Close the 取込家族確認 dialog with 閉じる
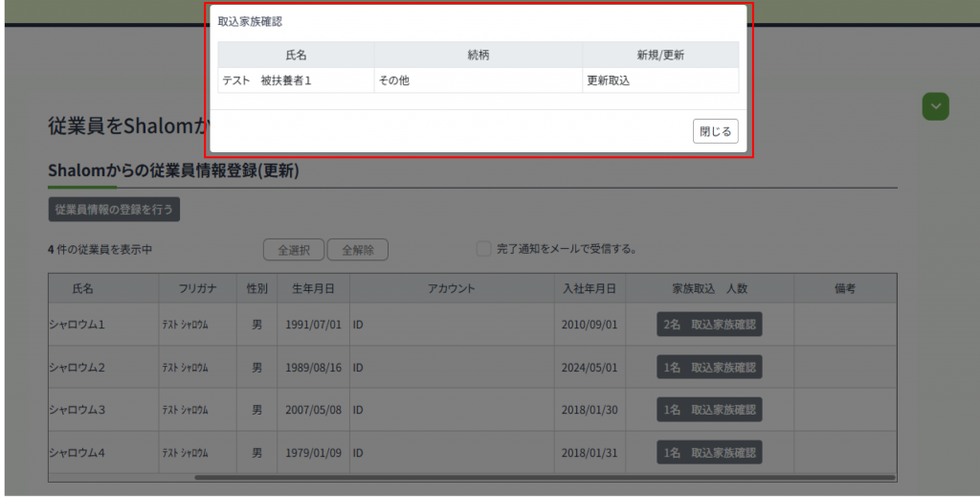This screenshot has height=497, width=980. tap(715, 131)
